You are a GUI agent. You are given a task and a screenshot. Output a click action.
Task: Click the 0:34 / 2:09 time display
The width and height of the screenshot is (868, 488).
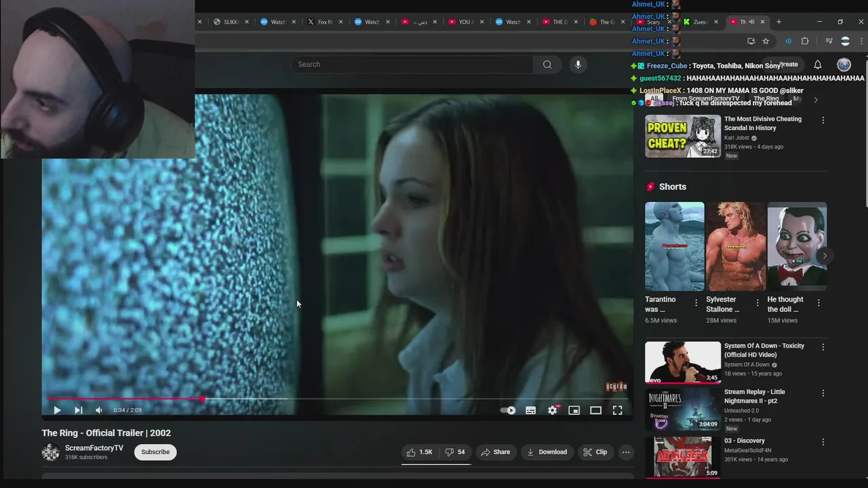pyautogui.click(x=127, y=410)
